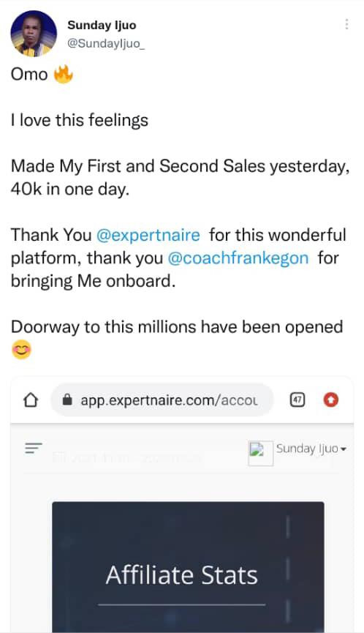This screenshot has height=633, width=364.
Task: Click the caret next to Sunday Ijuo
Action: click(344, 449)
